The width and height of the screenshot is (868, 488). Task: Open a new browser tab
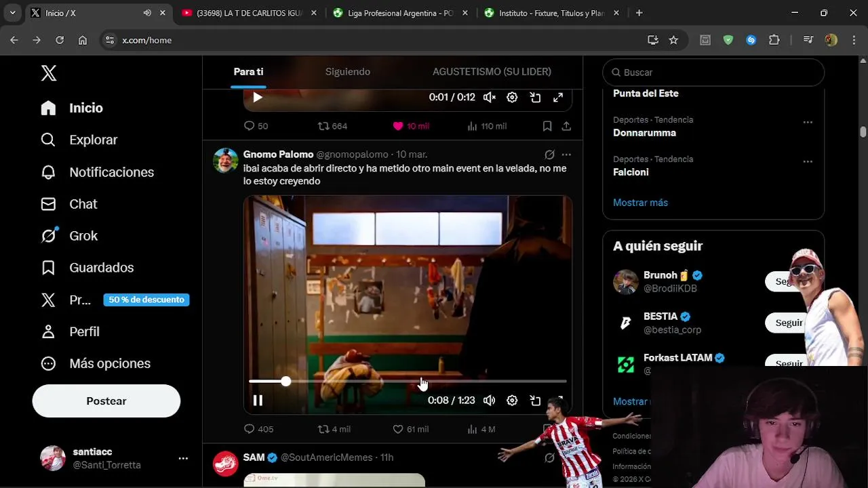pos(639,13)
